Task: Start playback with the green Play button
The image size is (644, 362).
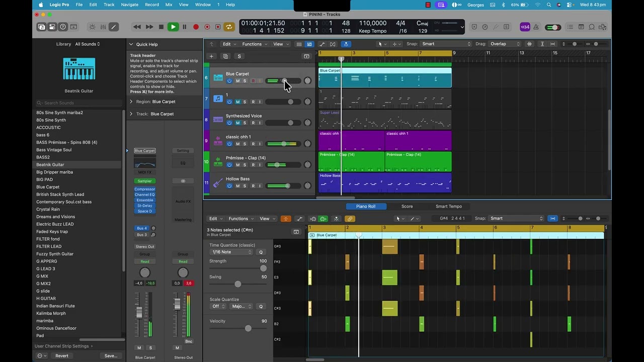Action: tap(173, 27)
